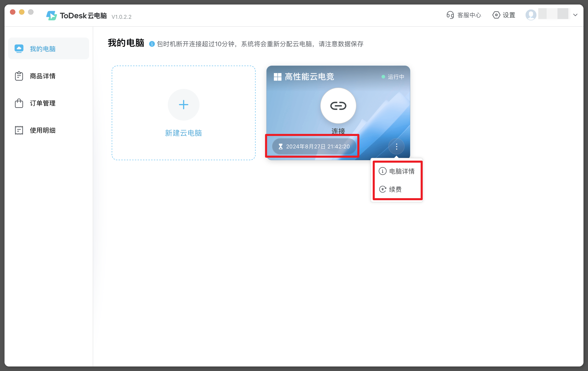Open the settings gear icon
Screen dimensions: 588x371
tap(496, 15)
